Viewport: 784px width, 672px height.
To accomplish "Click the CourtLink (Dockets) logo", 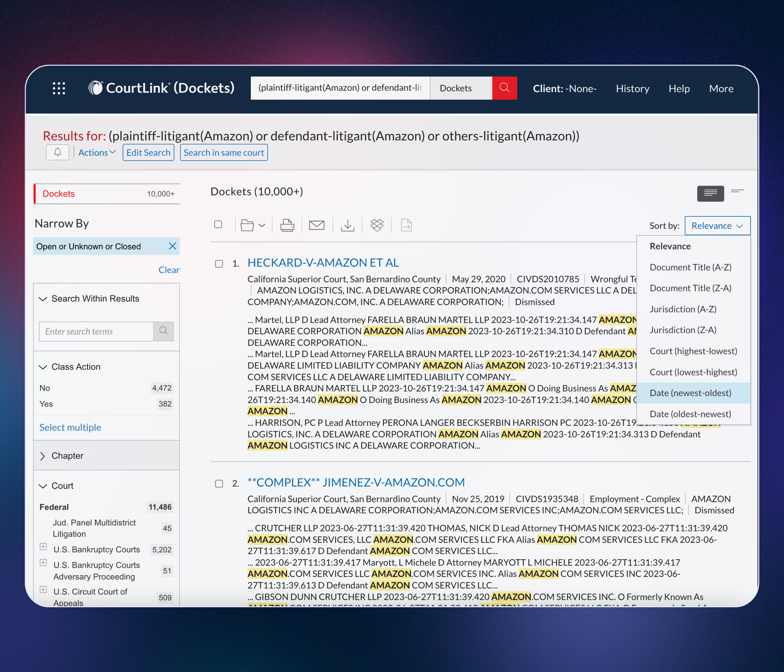I will (161, 88).
